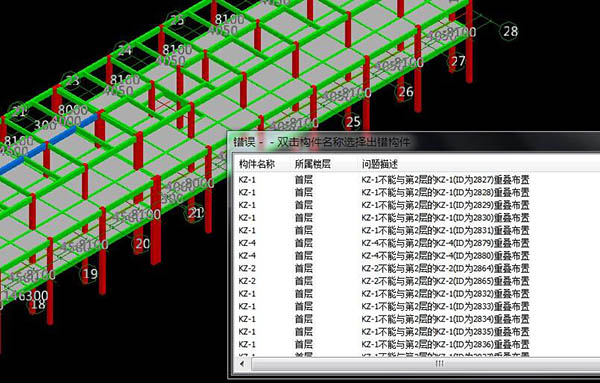Click the 问题描述 column header

tap(380, 164)
